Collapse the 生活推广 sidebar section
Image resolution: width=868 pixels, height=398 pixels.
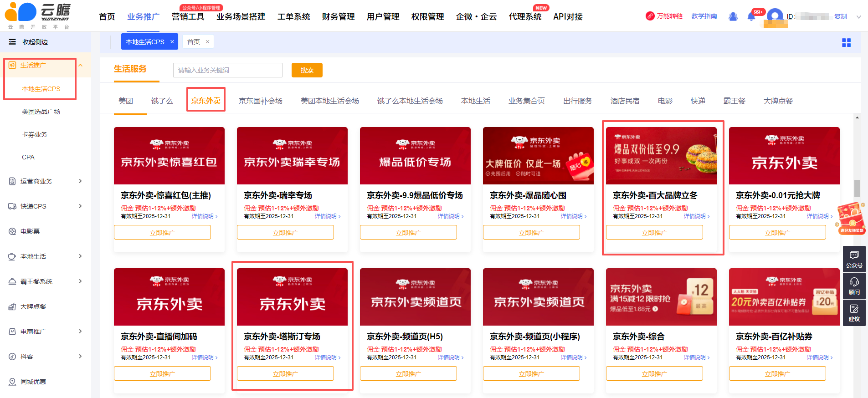[81, 66]
